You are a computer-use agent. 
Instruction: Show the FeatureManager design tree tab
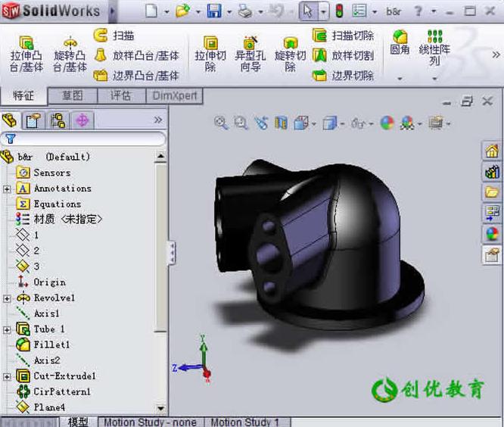point(11,120)
